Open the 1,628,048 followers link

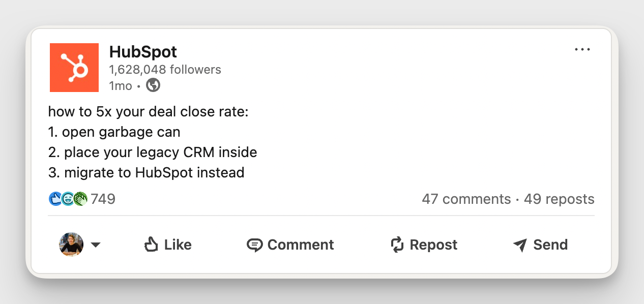pyautogui.click(x=165, y=70)
